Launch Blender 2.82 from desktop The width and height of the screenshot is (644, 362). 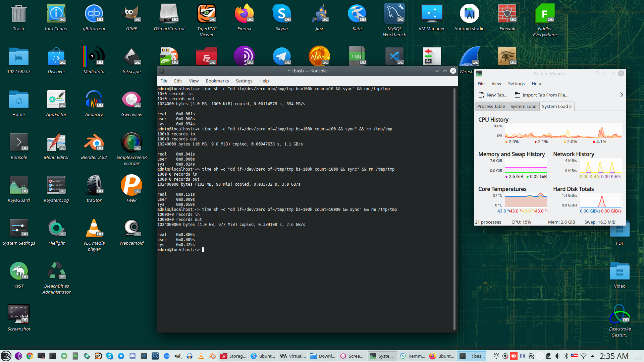[94, 142]
